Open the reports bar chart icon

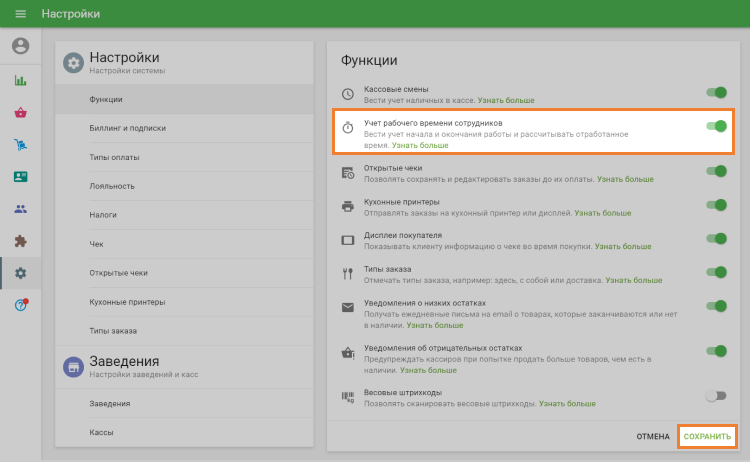coord(20,81)
